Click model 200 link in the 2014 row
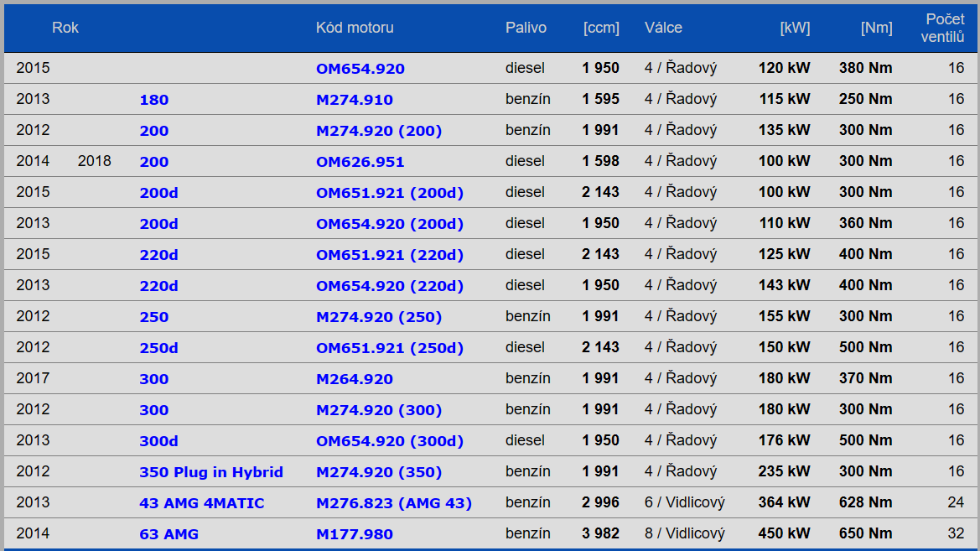This screenshot has width=980, height=551. 153,161
